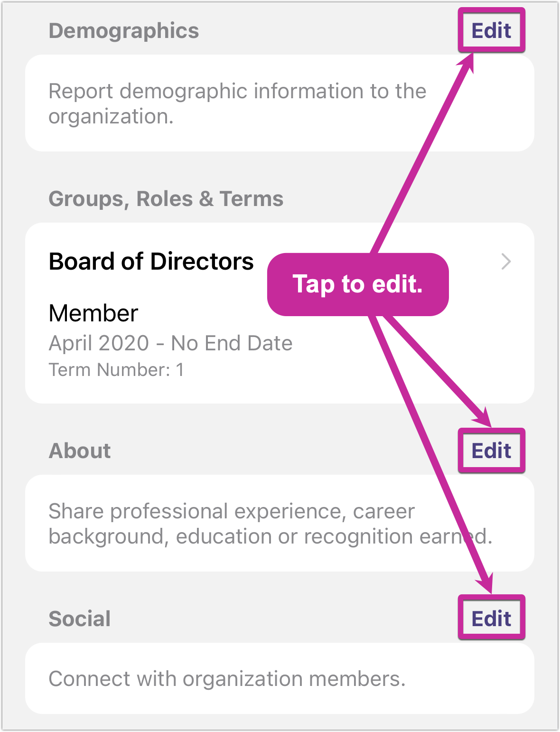Image resolution: width=560 pixels, height=732 pixels.
Task: Click the Member role label
Action: (x=93, y=313)
